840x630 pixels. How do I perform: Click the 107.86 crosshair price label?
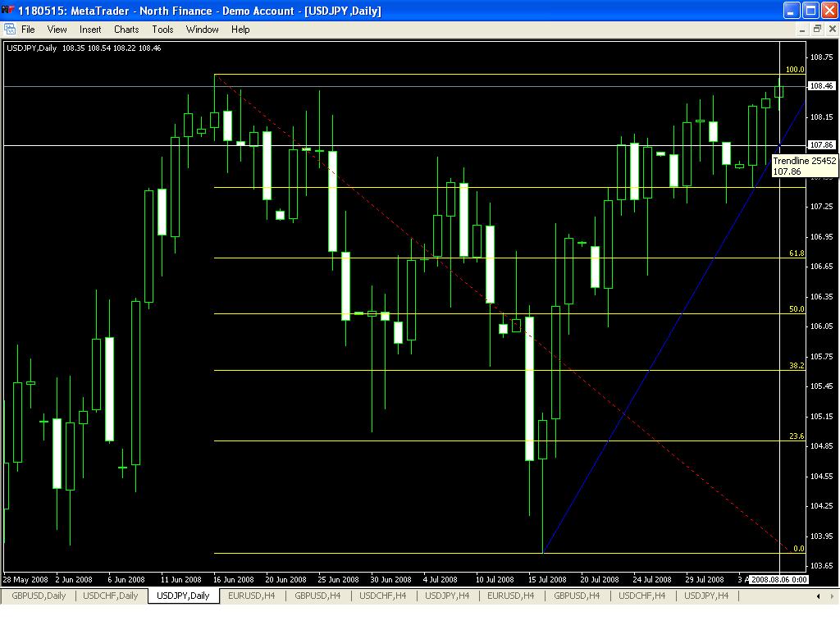pos(821,144)
